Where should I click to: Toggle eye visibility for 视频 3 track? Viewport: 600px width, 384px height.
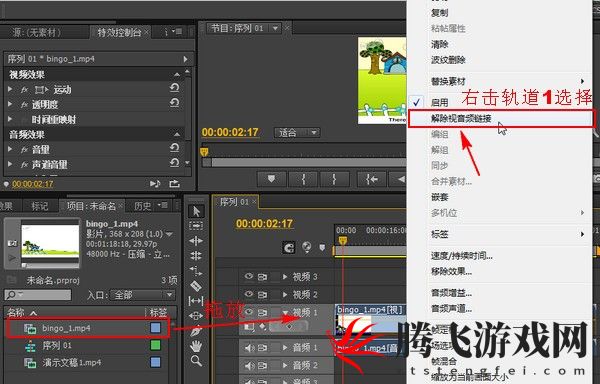pyautogui.click(x=249, y=276)
